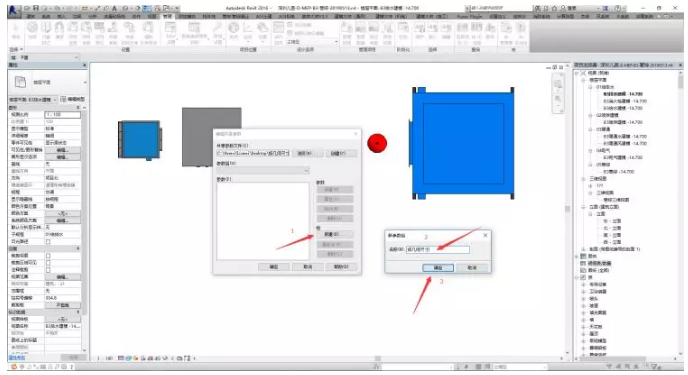Collapse the 立面 (建筑立面) node in Project Browser
Viewport: 688px width, 375px height.
coord(584,207)
